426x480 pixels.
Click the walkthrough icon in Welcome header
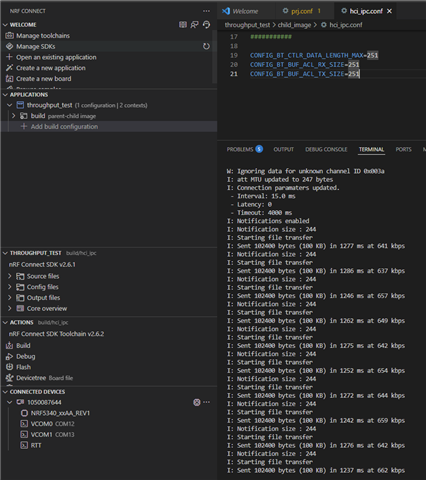pyautogui.click(x=183, y=25)
